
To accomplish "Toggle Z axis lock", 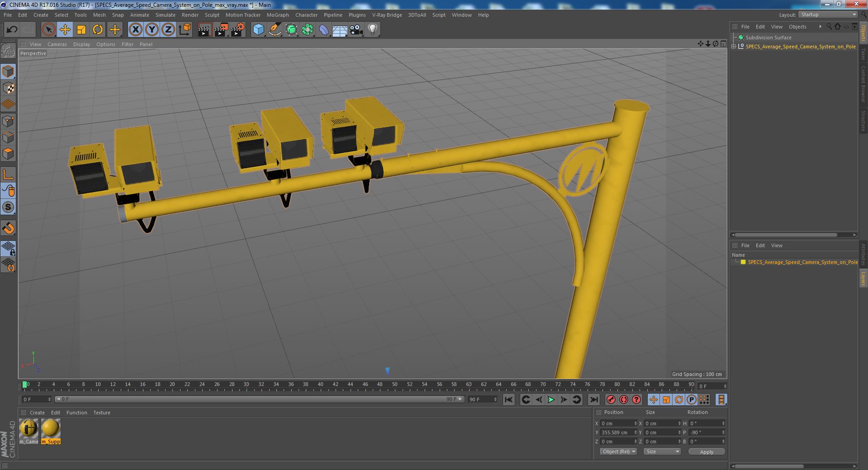I will [x=168, y=30].
